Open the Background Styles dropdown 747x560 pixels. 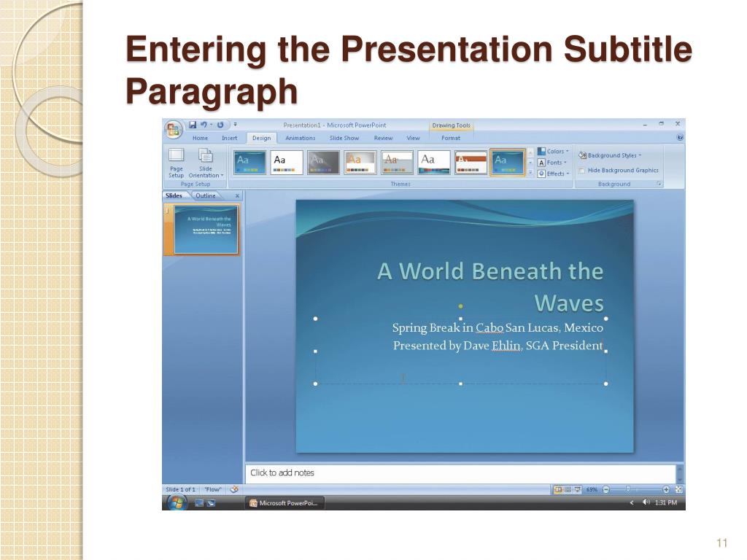click(x=610, y=155)
